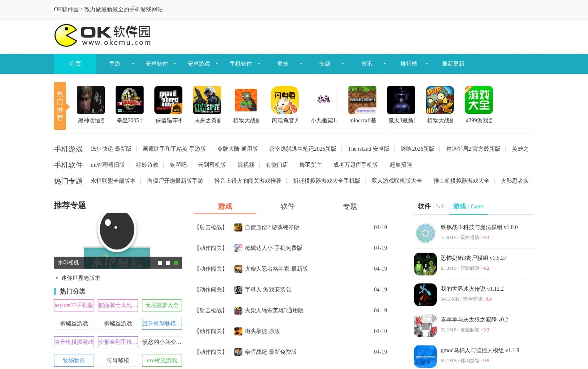Open the 拳皇2005 game icon
Image resolution: width=588 pixels, height=369 pixels.
pos(130,100)
